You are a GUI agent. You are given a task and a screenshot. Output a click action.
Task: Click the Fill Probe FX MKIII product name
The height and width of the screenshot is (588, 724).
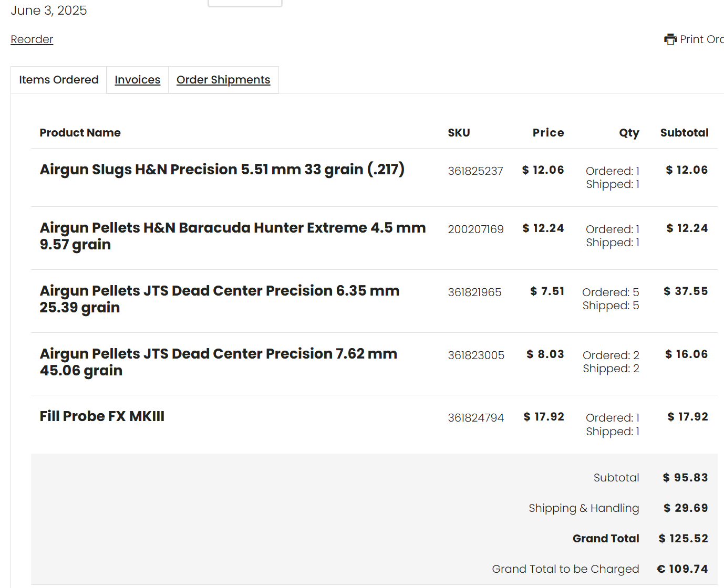(102, 416)
